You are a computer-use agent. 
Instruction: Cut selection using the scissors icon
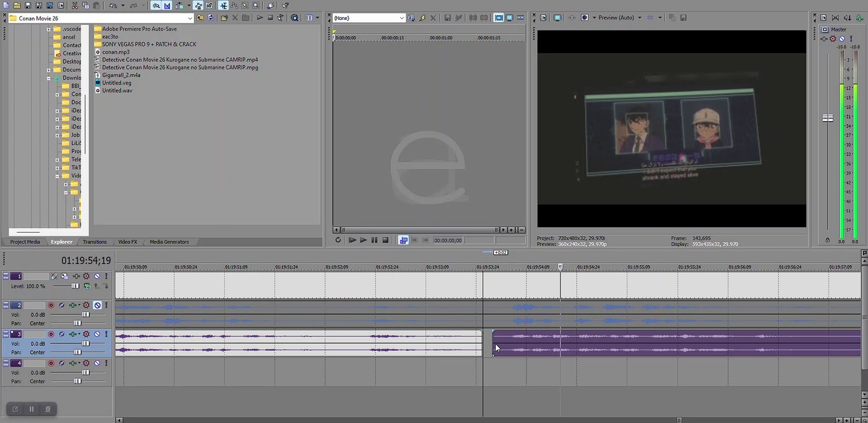point(75,5)
